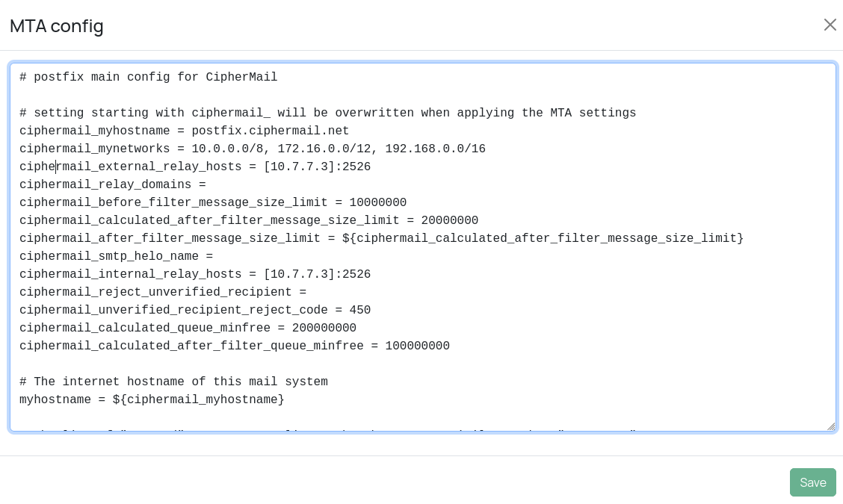Click the textarea resize handle
This screenshot has width=843, height=504.
click(831, 426)
